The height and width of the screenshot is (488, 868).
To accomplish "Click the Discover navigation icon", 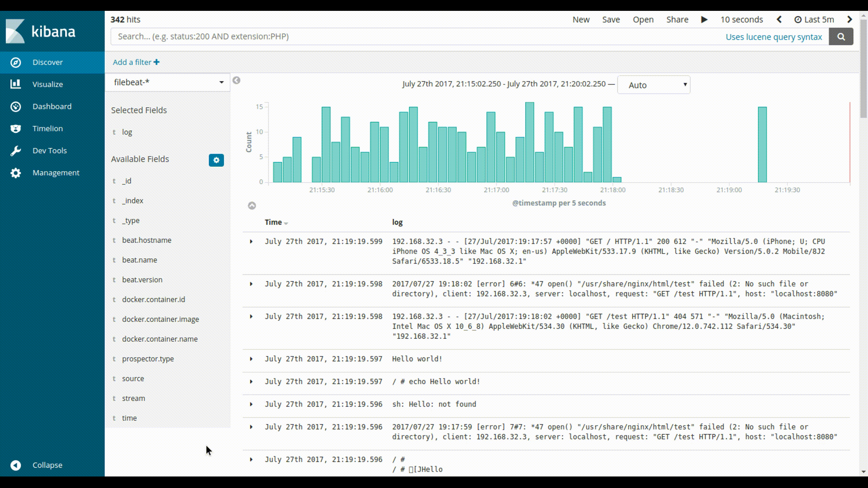I will (16, 62).
